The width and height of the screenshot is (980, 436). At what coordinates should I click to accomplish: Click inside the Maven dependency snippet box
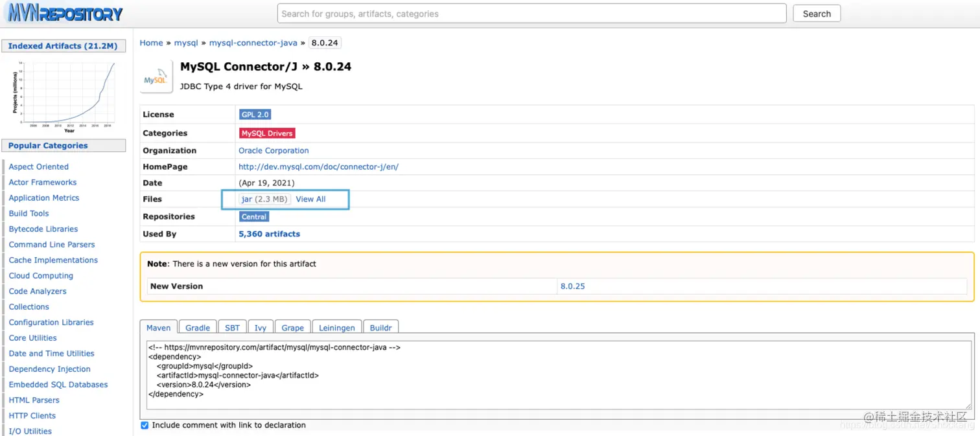pos(559,374)
